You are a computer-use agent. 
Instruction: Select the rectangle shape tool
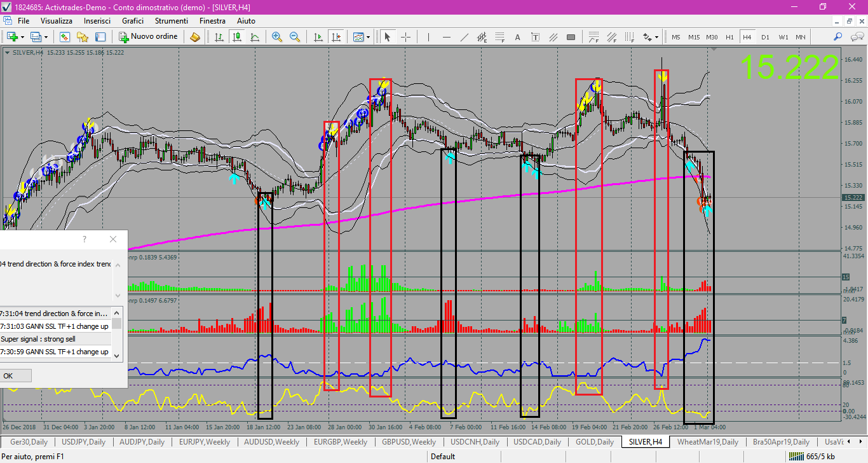(x=571, y=37)
